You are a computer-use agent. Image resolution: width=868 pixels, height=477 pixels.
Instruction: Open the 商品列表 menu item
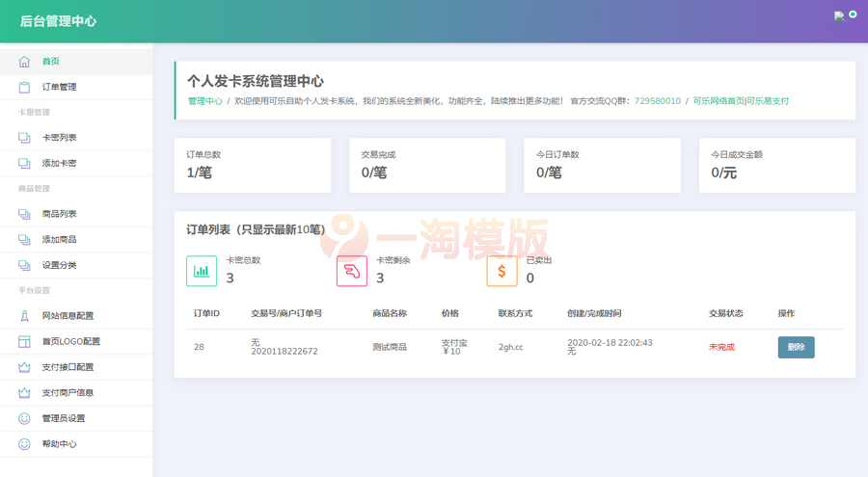(59, 214)
